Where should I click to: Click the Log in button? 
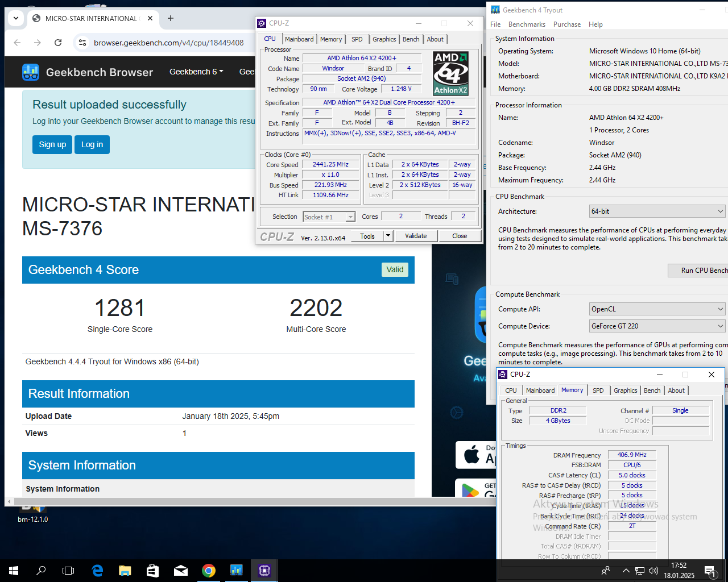coord(92,144)
